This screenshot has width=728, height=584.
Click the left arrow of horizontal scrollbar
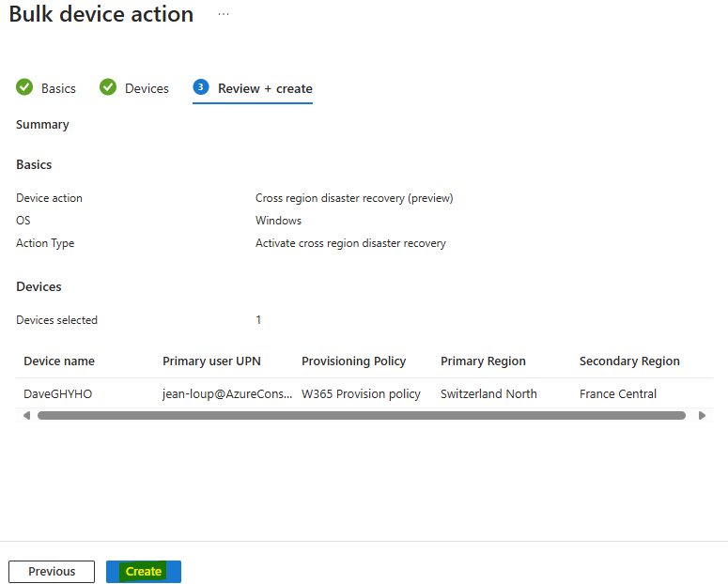coord(26,416)
